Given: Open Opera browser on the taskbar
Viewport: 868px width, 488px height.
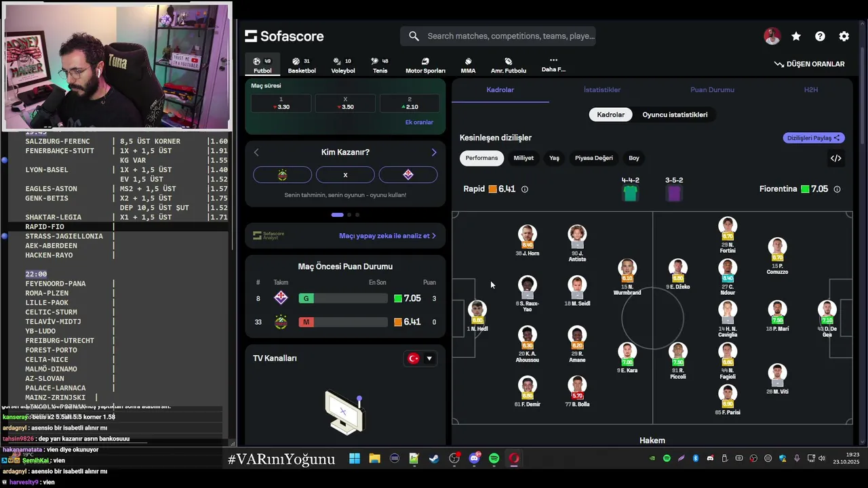Looking at the screenshot, I should [514, 459].
